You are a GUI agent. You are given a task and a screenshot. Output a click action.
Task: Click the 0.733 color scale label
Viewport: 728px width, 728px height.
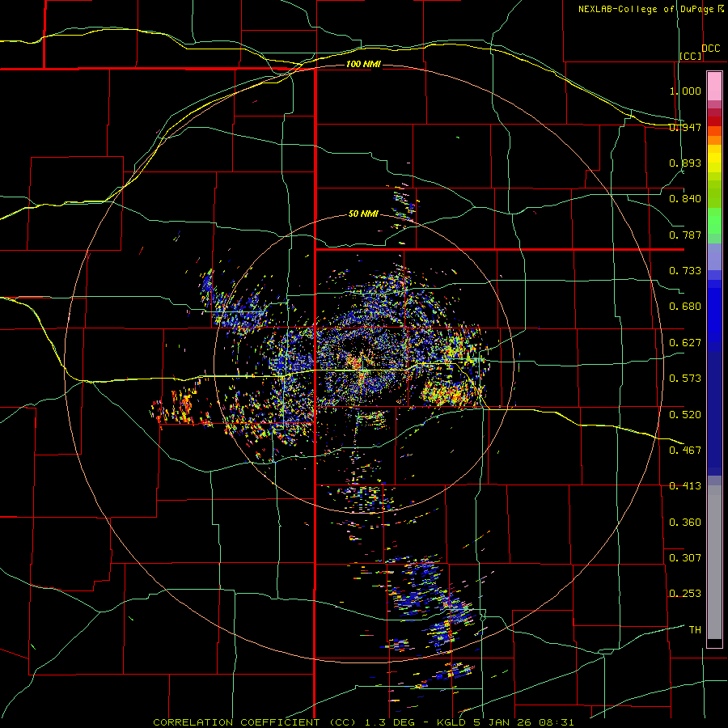pyautogui.click(x=685, y=271)
